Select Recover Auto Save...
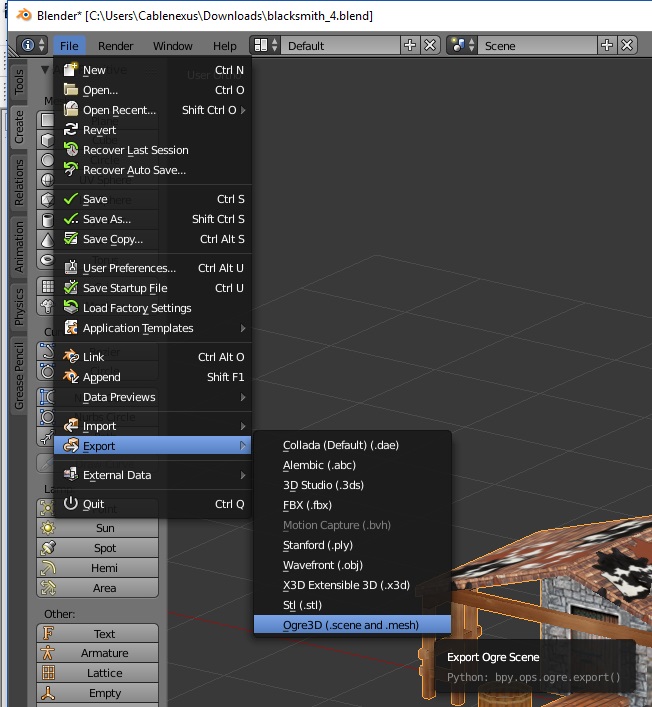Screen dimensions: 652x707 [x=153, y=170]
